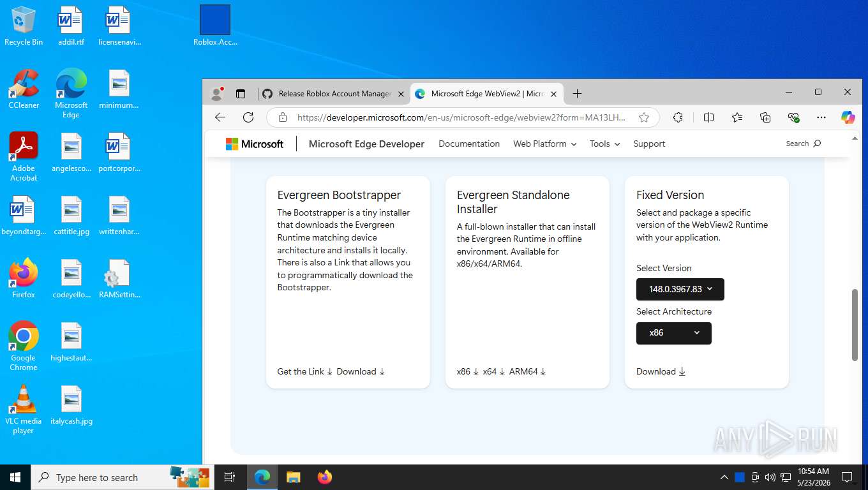The width and height of the screenshot is (868, 490).
Task: Close the Microsoft Edge WebView2 tab
Action: point(553,94)
